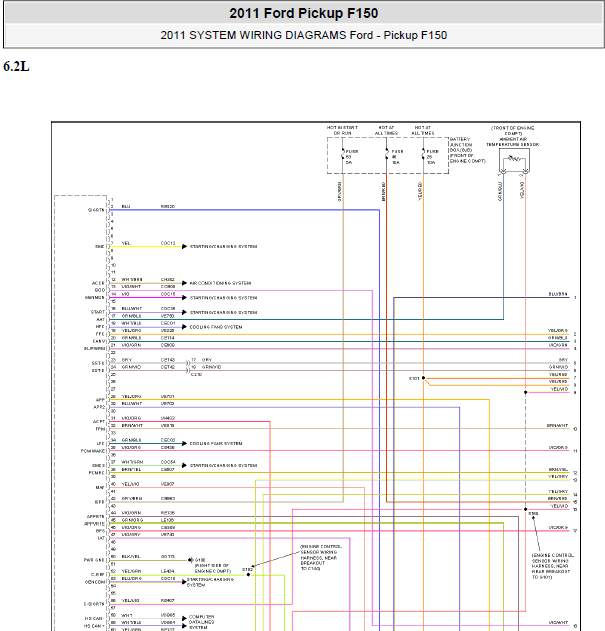
Task: Click the S101 splice dot
Action: click(x=423, y=378)
